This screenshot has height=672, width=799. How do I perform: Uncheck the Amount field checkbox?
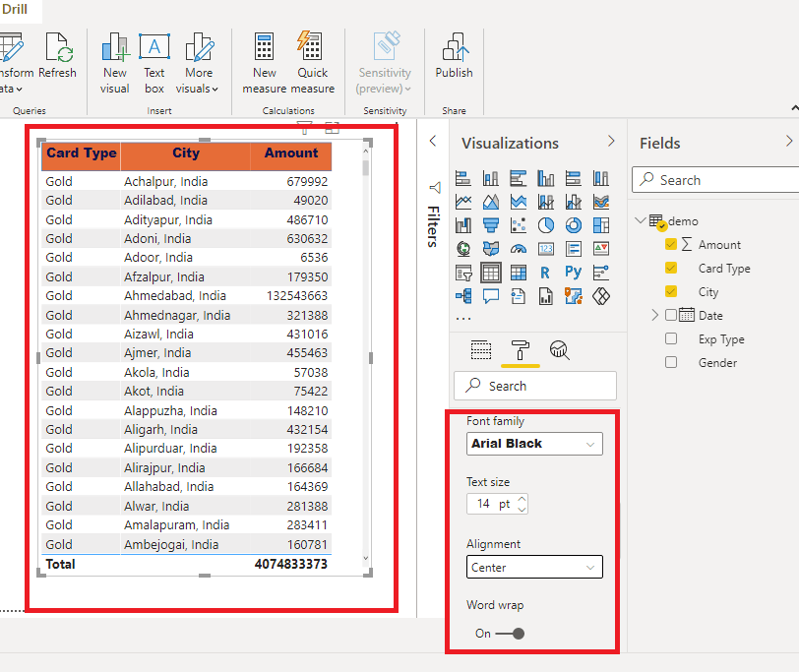(671, 244)
